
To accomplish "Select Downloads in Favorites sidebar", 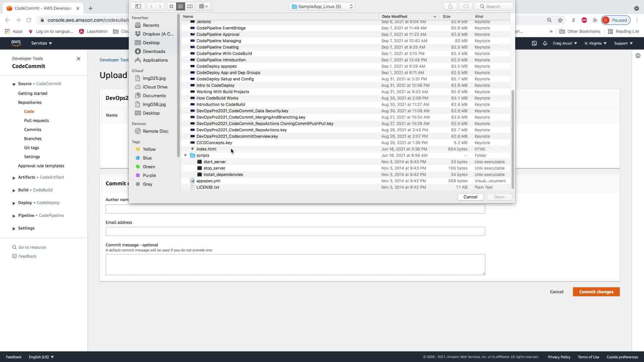I will pyautogui.click(x=154, y=51).
